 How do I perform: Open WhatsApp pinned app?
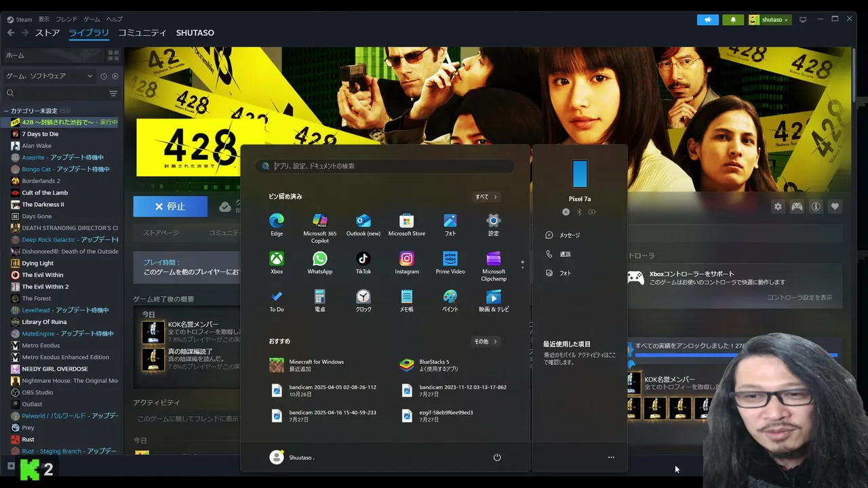pos(320,262)
